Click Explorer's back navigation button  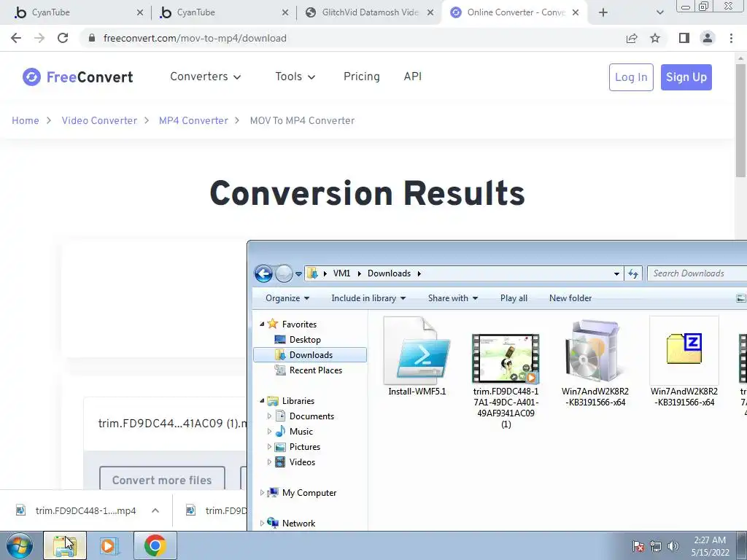[263, 273]
